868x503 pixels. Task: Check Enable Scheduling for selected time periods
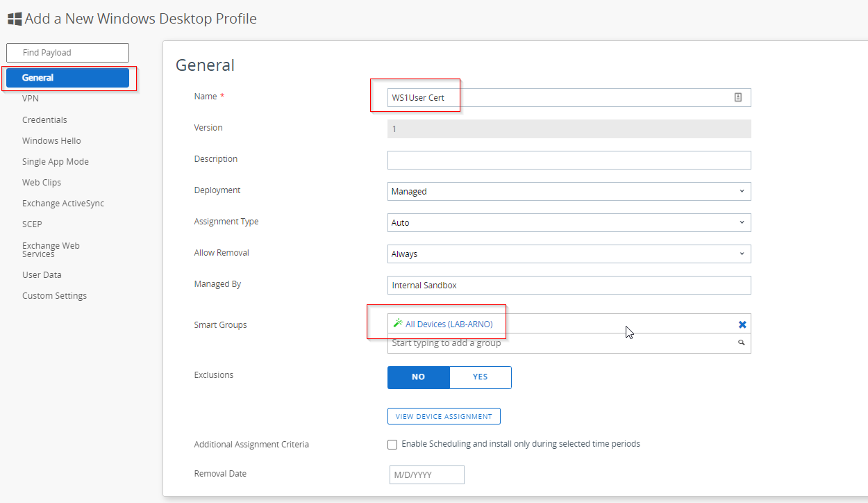[392, 444]
